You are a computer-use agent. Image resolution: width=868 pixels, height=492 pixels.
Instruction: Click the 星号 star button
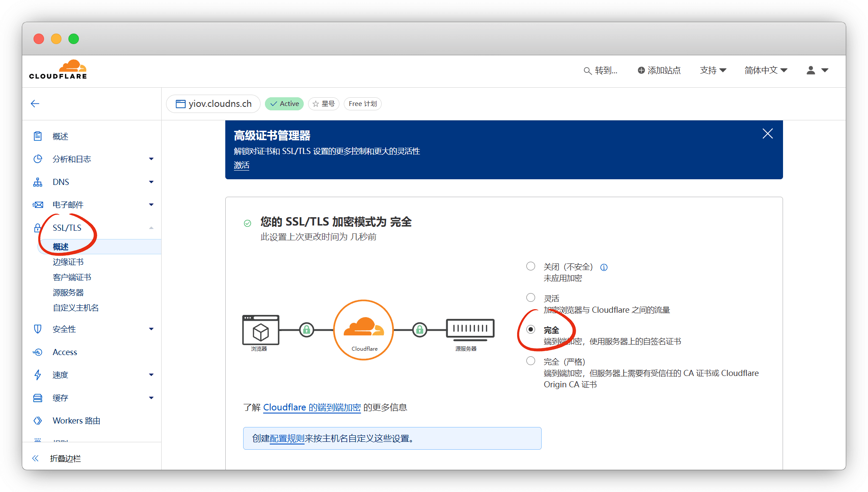[x=323, y=104]
